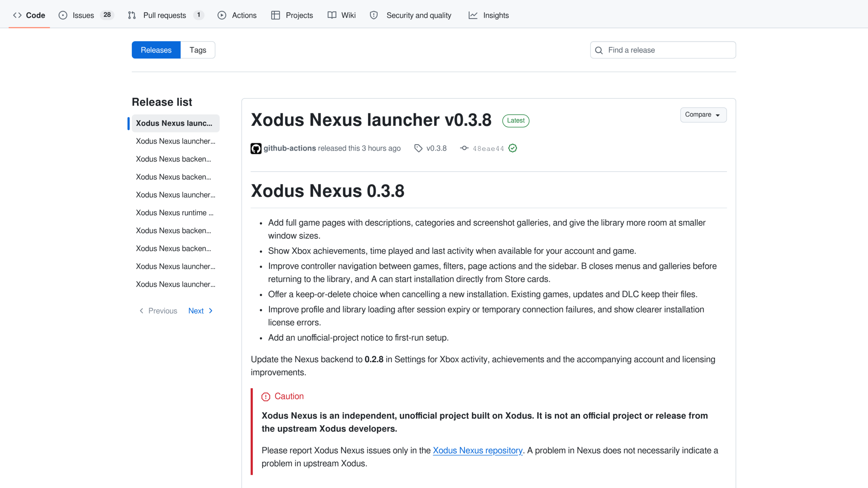Click the Pull requests count badge 1
868x488 pixels.
pos(199,15)
